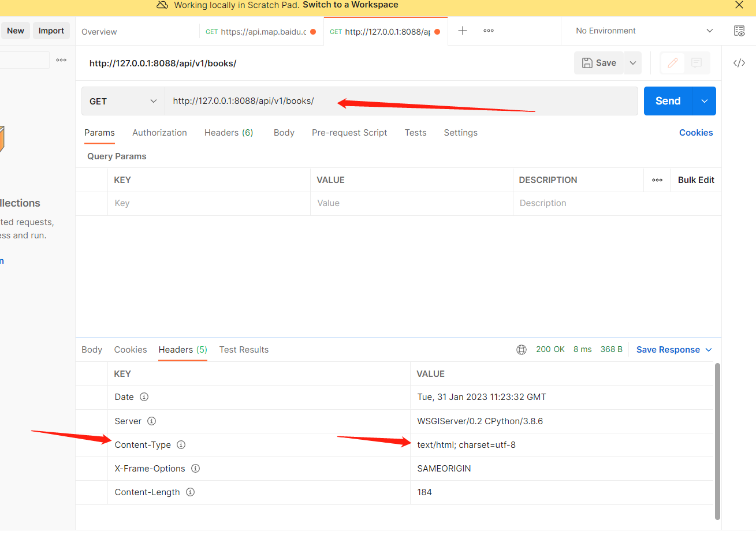Image resolution: width=756 pixels, height=535 pixels.
Task: Select value WSGIServer/0.2 CPython/3.8.6
Action: (x=480, y=421)
